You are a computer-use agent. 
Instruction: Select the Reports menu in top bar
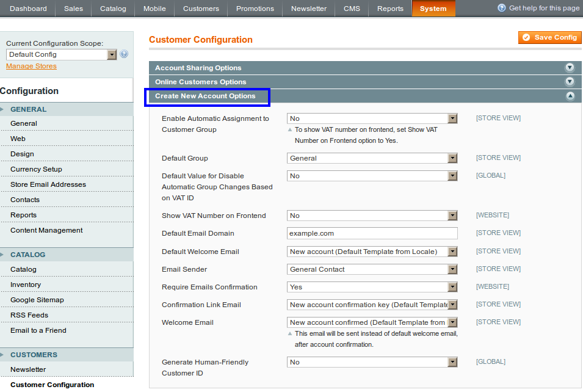(x=390, y=9)
